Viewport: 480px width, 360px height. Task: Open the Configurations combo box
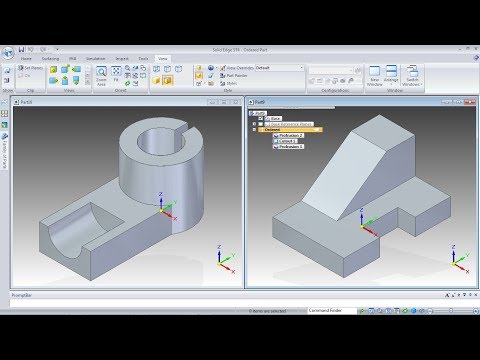tap(331, 70)
